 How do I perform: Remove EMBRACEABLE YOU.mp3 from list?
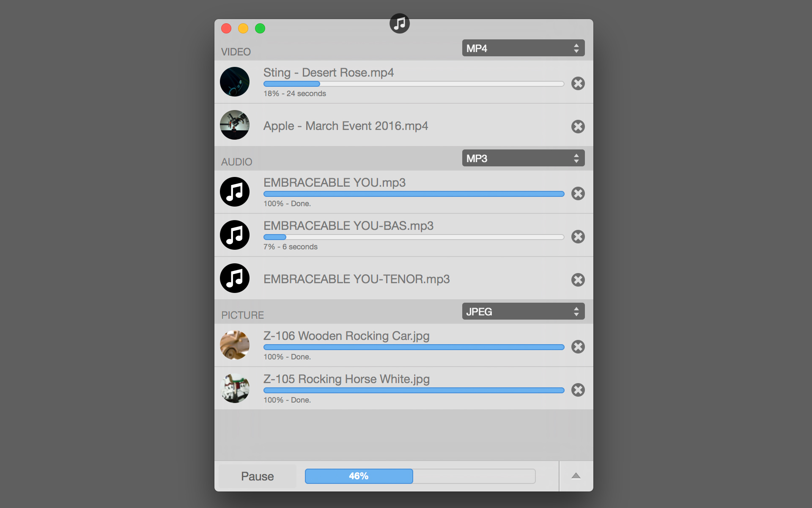[578, 193]
